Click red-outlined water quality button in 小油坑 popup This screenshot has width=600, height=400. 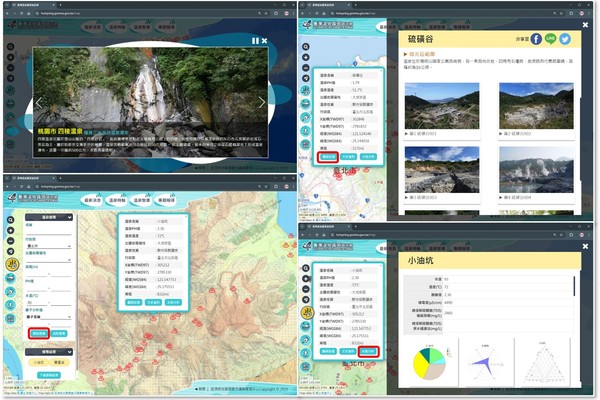coord(368,351)
